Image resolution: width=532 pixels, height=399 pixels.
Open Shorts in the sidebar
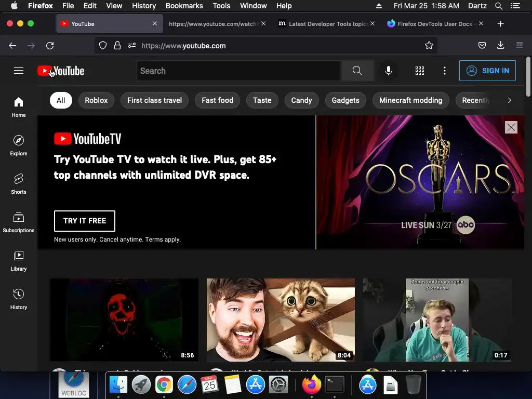19,184
